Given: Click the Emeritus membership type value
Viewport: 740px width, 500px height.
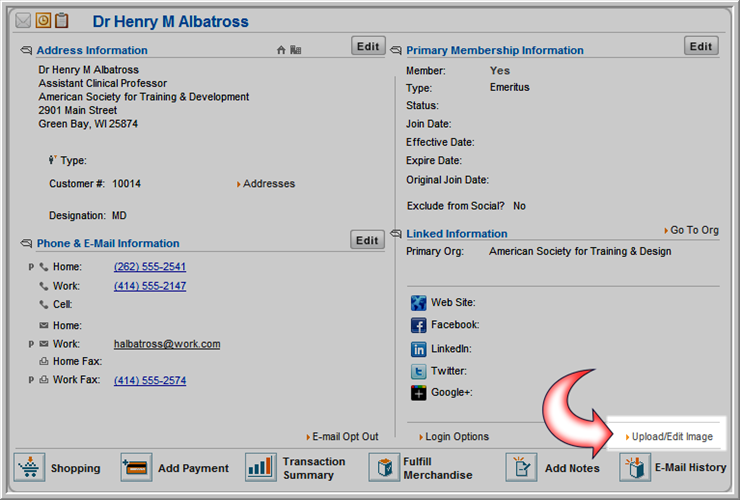Looking at the screenshot, I should [510, 87].
